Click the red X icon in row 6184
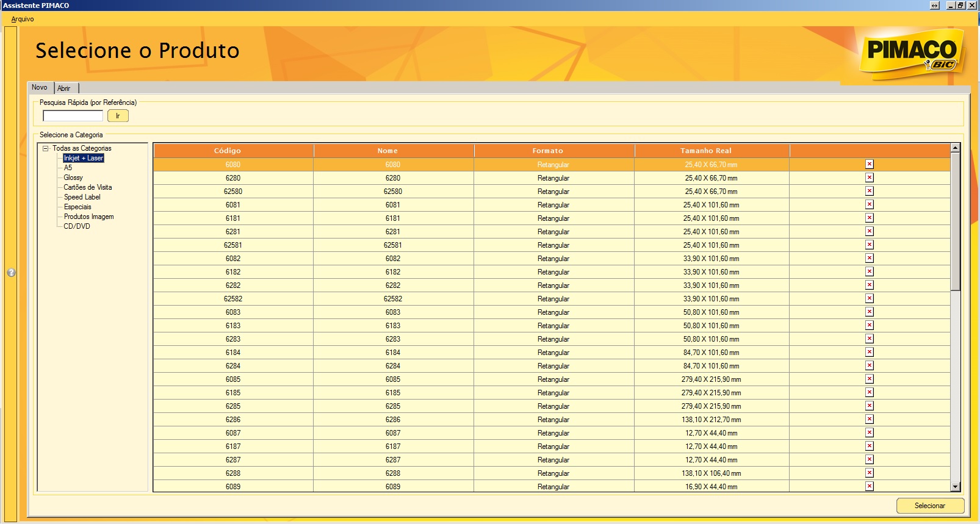The image size is (980, 524). tap(870, 352)
